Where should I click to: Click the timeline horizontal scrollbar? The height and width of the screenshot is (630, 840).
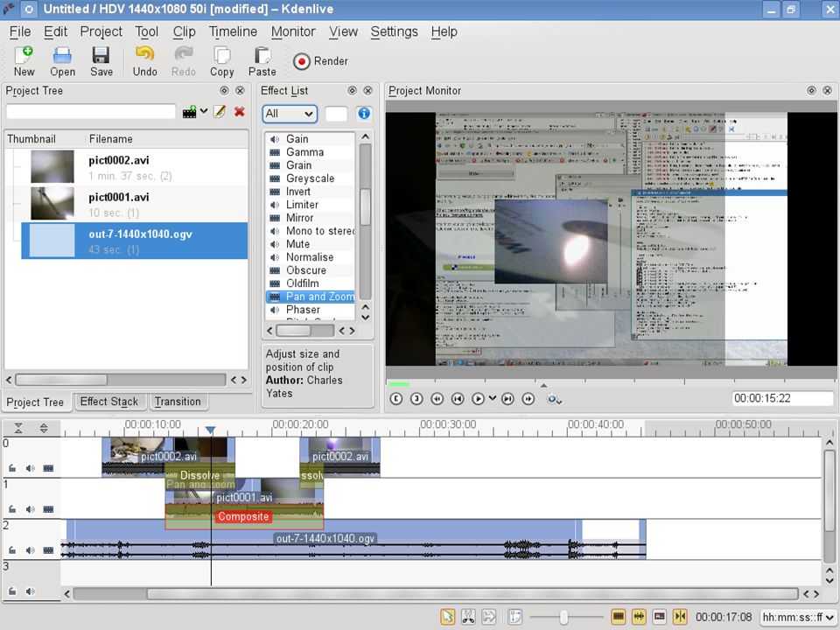coord(472,593)
